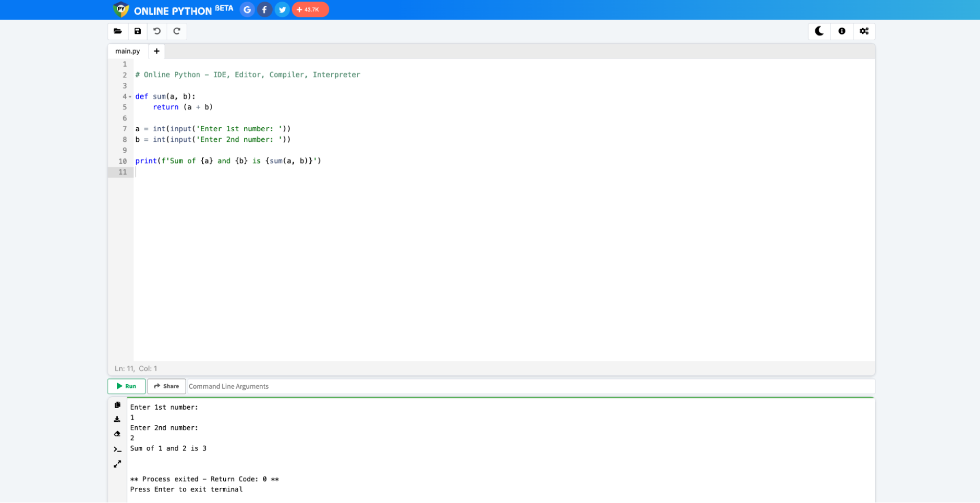Select the main.py tab
Viewport: 980px width, 503px height.
128,51
